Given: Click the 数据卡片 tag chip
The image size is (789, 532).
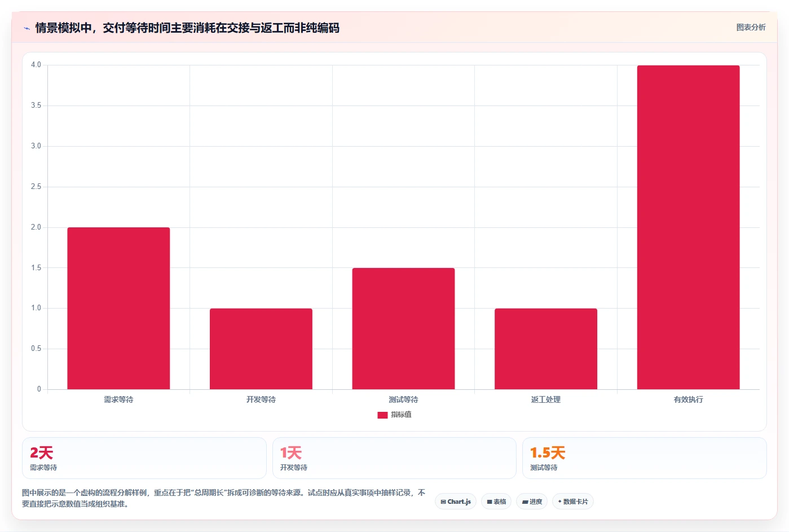Looking at the screenshot, I should coord(572,502).
